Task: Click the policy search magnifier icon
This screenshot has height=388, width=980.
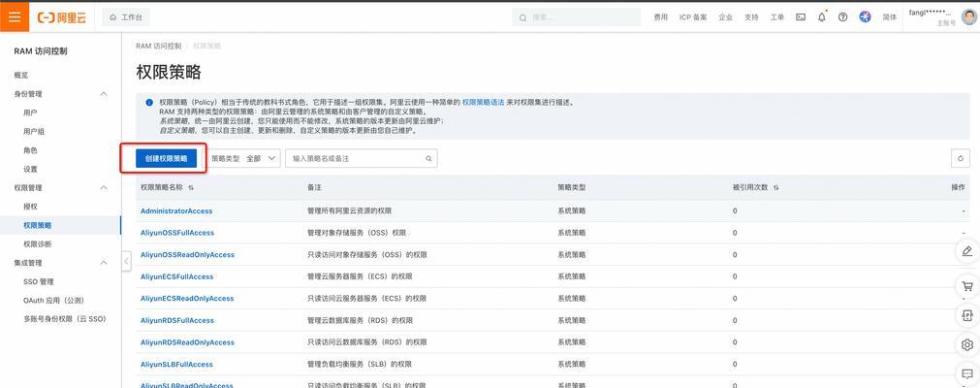Action: (x=428, y=159)
